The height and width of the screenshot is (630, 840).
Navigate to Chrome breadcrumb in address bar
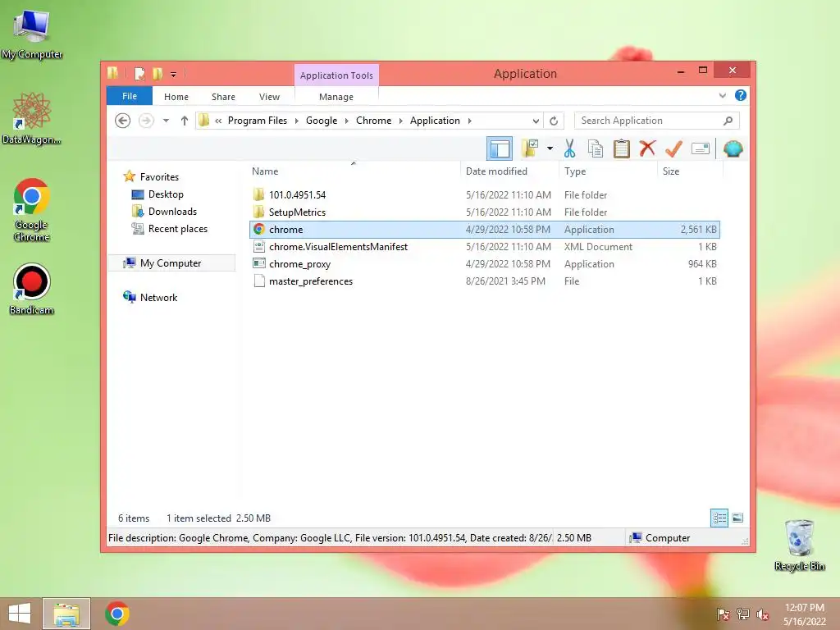(373, 121)
